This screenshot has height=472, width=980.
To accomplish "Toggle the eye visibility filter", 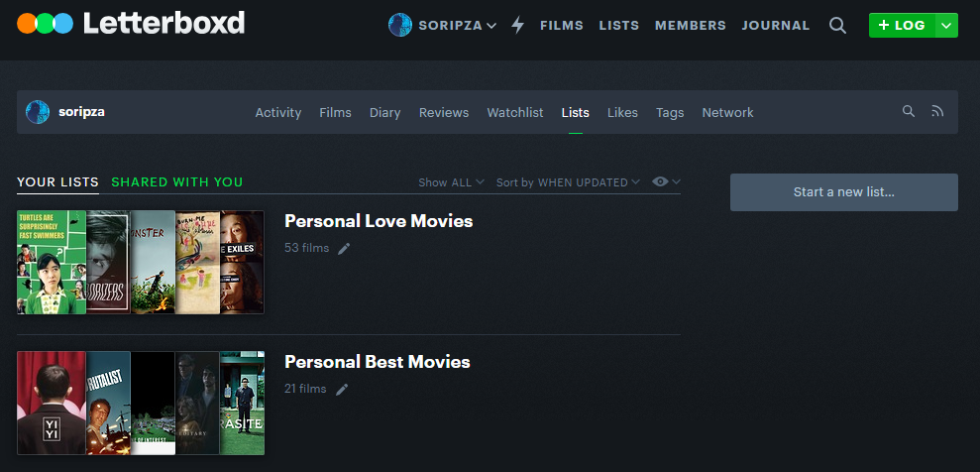I will tap(666, 181).
